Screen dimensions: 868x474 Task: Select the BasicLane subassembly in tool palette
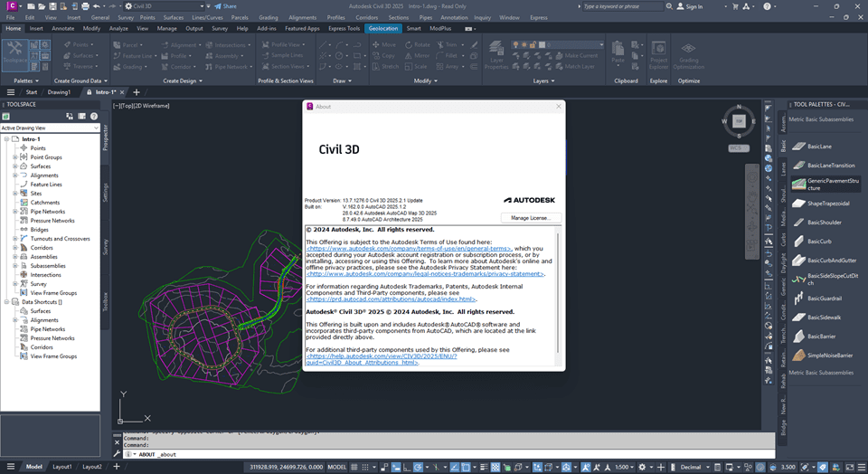coord(820,147)
